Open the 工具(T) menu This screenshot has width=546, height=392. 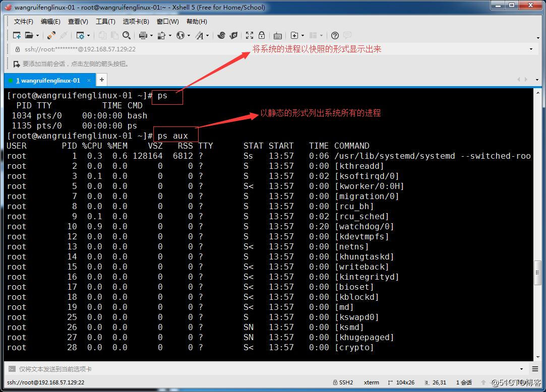pyautogui.click(x=105, y=22)
